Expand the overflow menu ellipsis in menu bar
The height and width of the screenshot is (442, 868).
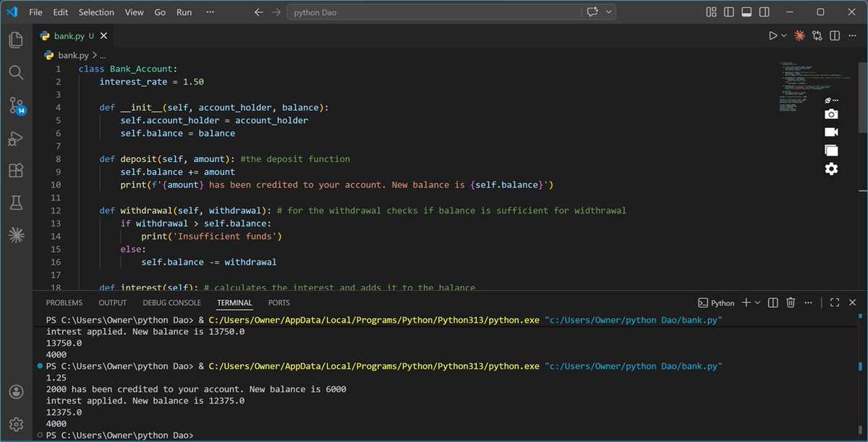210,12
